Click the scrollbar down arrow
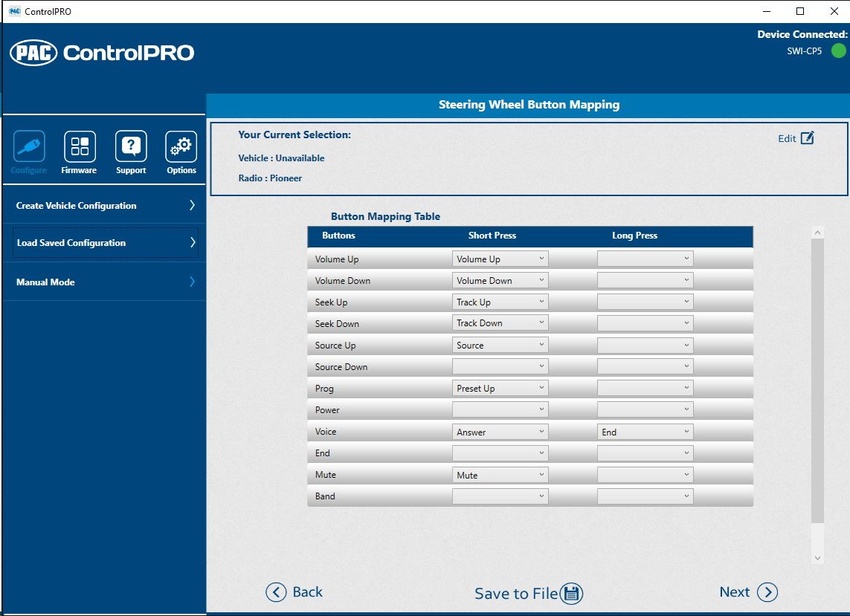The width and height of the screenshot is (850, 616). (817, 558)
